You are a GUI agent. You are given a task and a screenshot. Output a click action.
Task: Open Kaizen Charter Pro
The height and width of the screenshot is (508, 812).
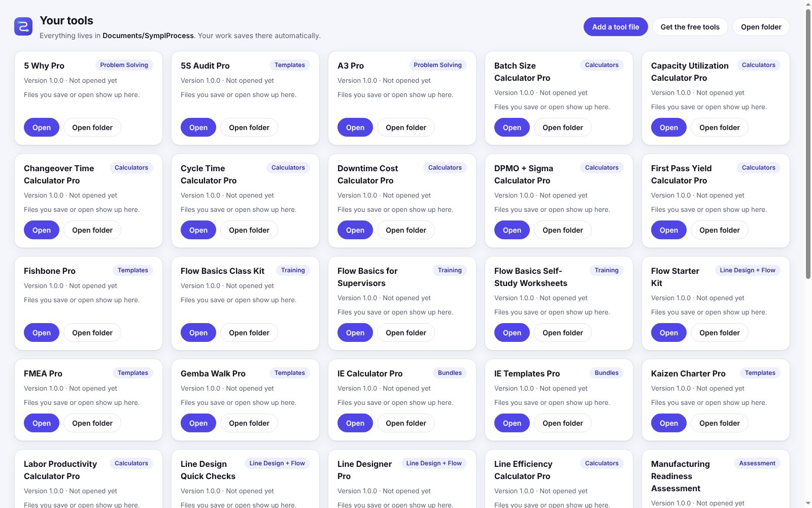669,423
